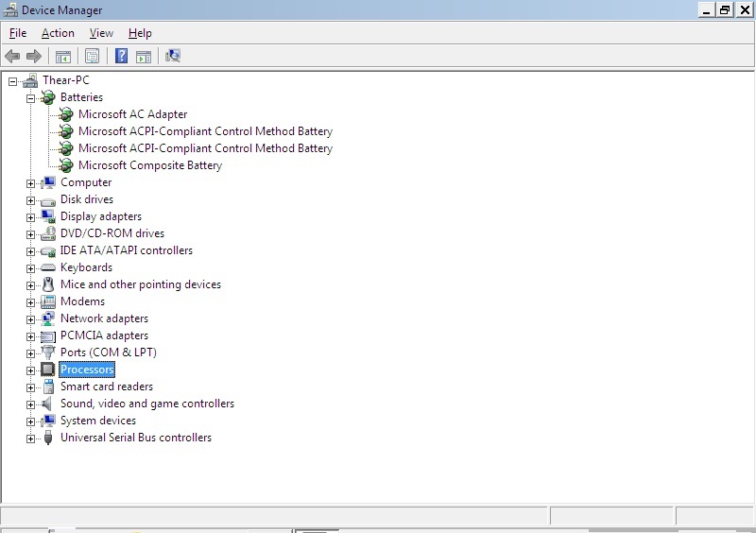Image resolution: width=756 pixels, height=533 pixels.
Task: Minimize the Device Manager window
Action: (706, 9)
